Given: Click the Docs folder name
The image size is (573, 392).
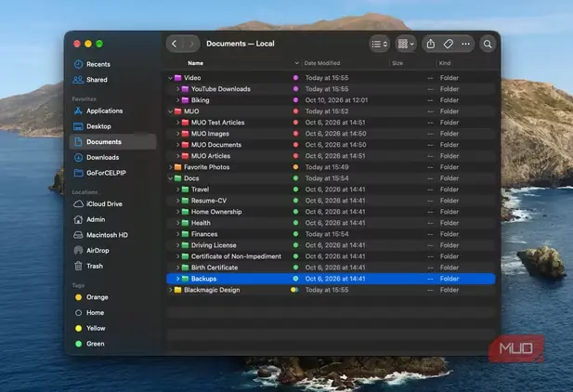Looking at the screenshot, I should [x=191, y=178].
